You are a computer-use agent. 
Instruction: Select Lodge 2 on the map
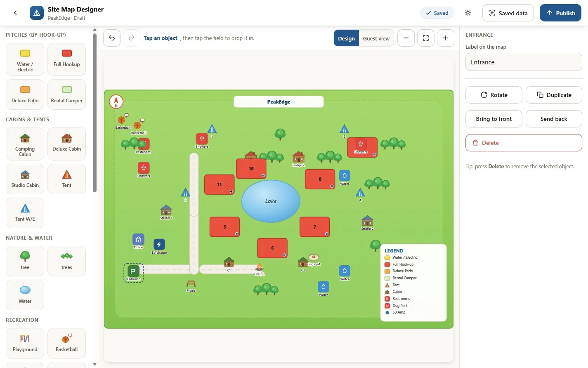(x=298, y=159)
